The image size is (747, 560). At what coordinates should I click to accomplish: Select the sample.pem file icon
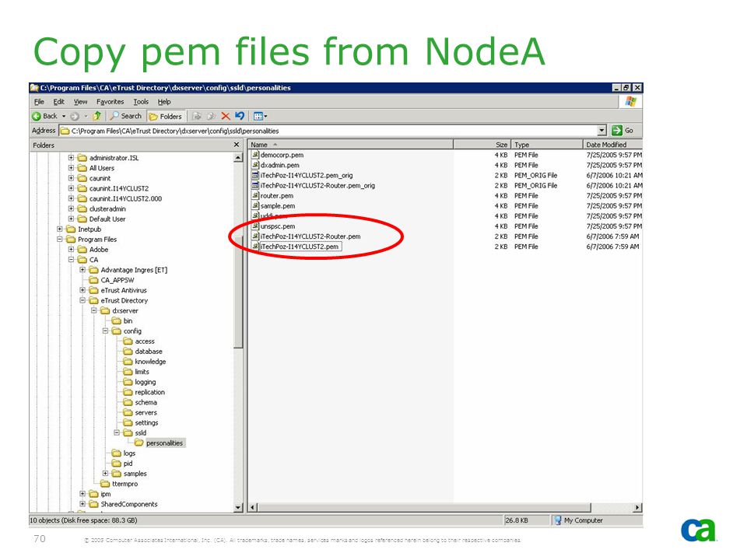click(255, 205)
